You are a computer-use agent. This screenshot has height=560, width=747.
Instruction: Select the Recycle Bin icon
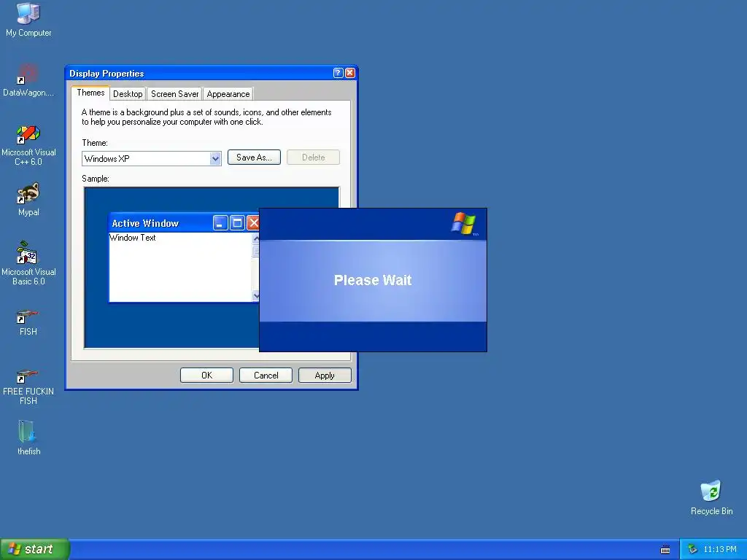(711, 497)
